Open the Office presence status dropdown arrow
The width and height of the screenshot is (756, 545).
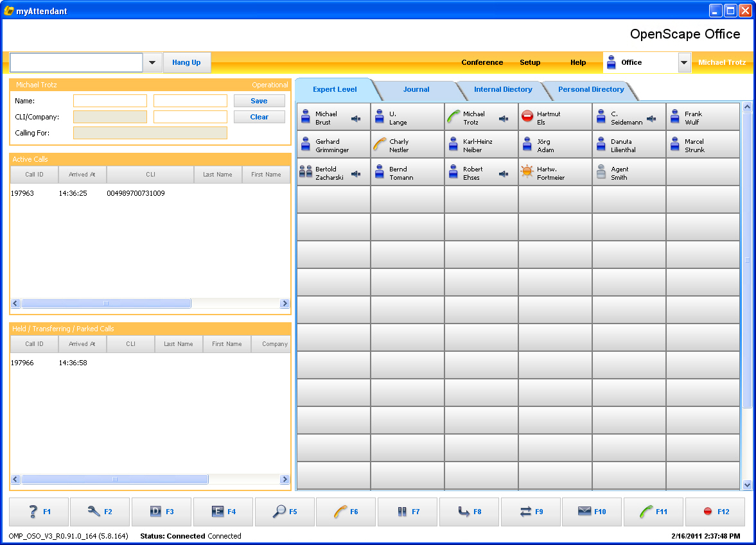coord(684,63)
